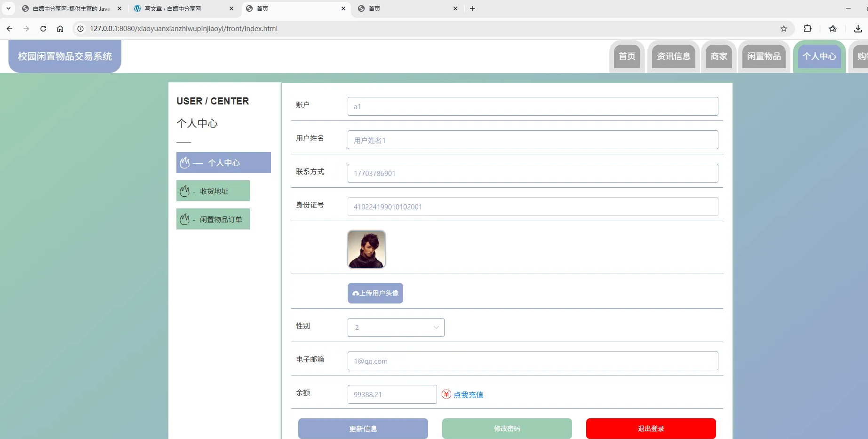This screenshot has width=868, height=439.
Task: Reload the page with the refresh icon
Action: (43, 29)
